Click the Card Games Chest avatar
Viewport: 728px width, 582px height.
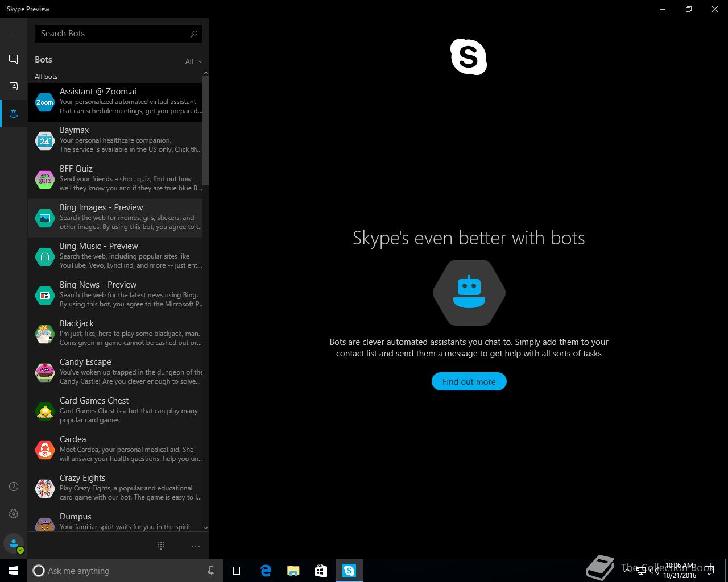(x=45, y=411)
